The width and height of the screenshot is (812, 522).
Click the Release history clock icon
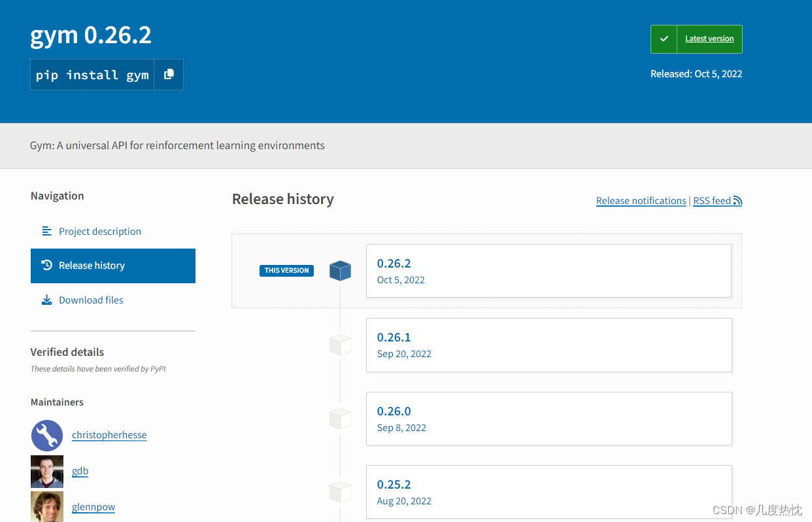46,265
